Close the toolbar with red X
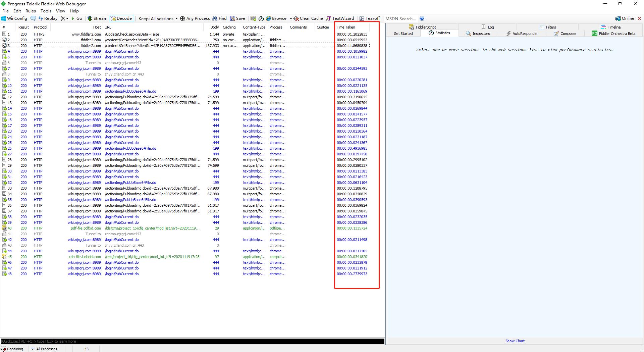This screenshot has height=352, width=644. 640,18
